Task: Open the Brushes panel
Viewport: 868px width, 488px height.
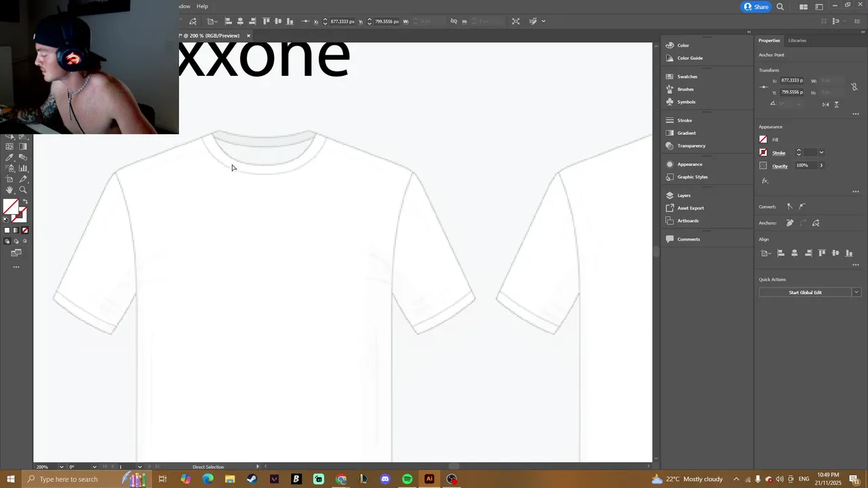Action: tap(686, 89)
